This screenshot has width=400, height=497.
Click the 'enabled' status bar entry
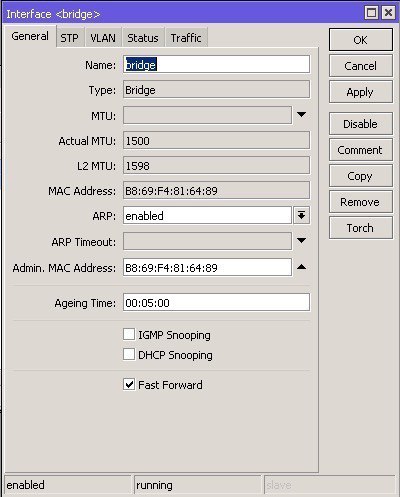(x=68, y=485)
